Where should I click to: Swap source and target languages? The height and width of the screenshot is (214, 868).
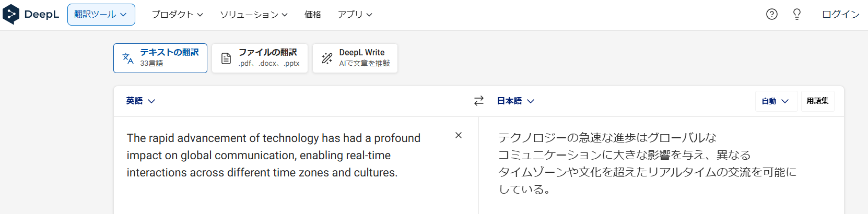click(x=479, y=101)
